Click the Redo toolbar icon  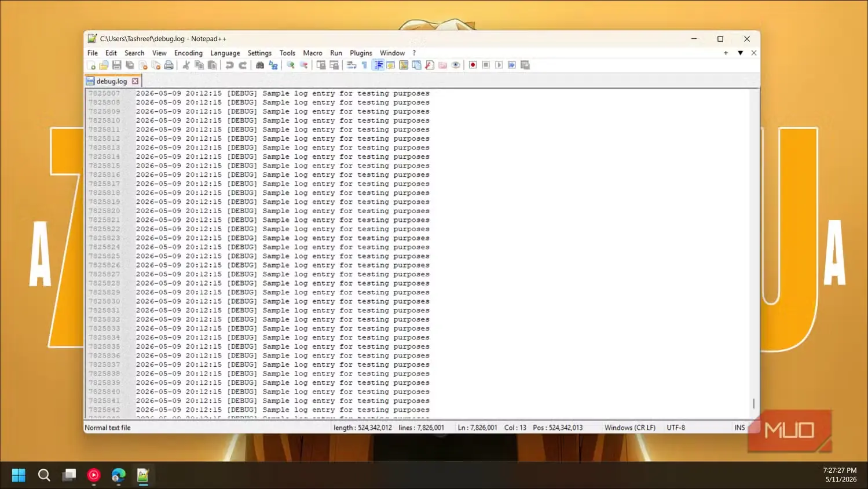pos(243,65)
